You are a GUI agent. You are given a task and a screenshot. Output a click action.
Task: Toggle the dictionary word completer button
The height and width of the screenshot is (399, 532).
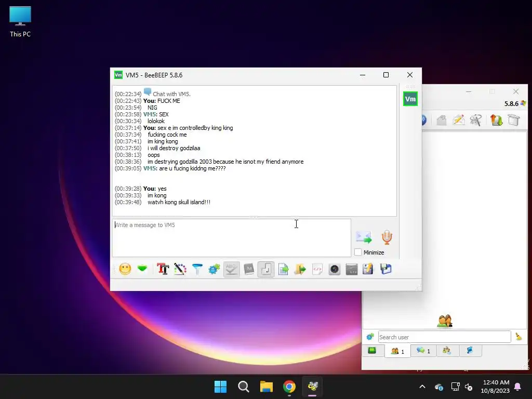click(x=249, y=270)
